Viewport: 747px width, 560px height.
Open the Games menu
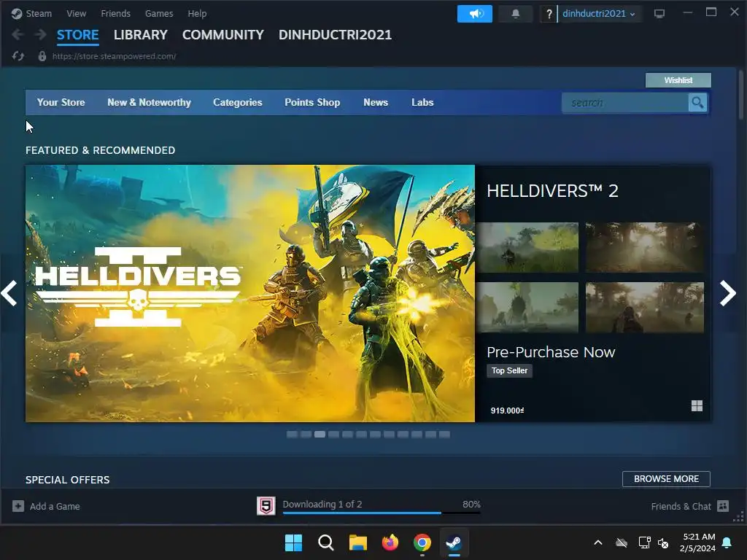coord(159,13)
